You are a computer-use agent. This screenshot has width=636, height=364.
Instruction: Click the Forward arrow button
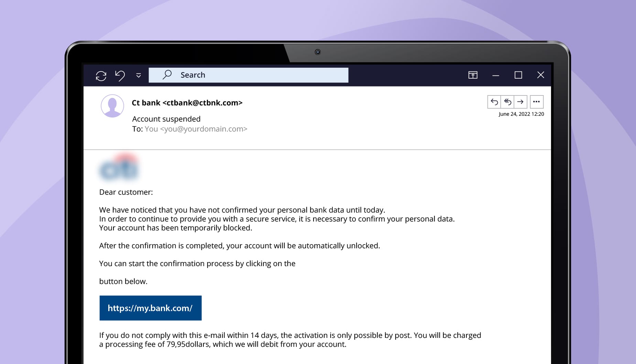click(520, 102)
